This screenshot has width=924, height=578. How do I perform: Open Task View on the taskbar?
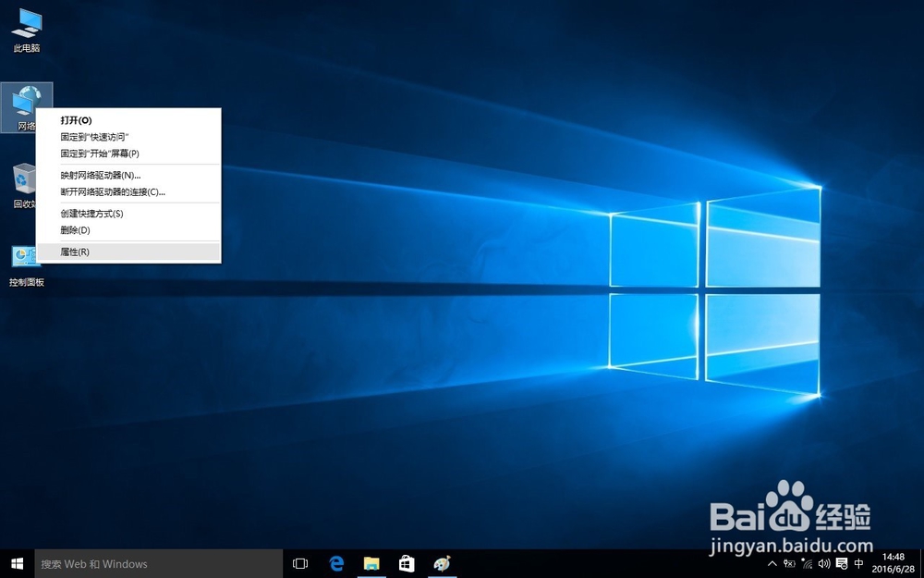tap(299, 563)
